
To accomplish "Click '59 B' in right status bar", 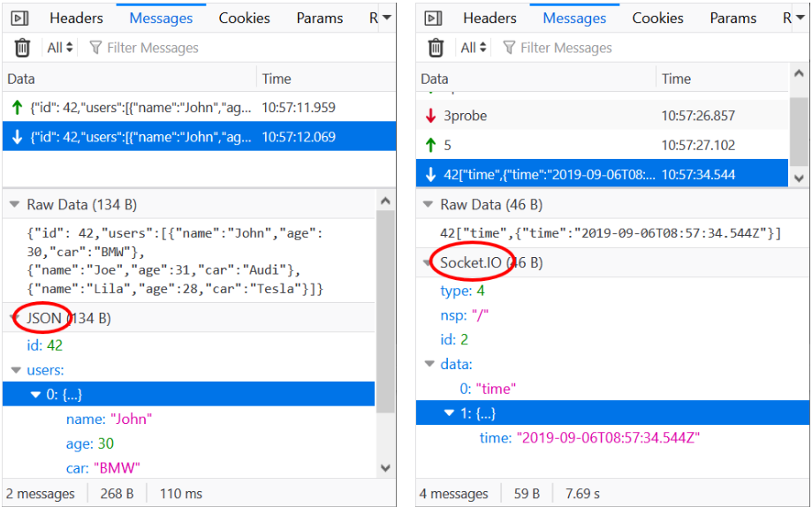I will tap(527, 494).
